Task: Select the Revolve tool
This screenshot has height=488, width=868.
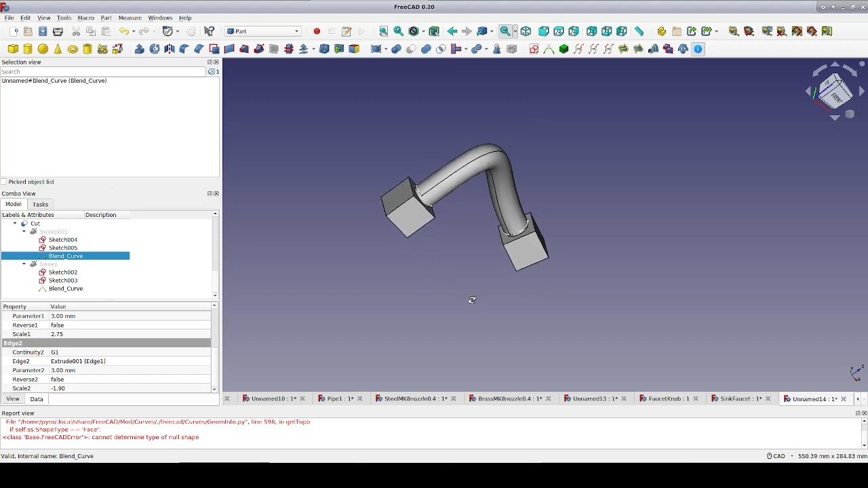Action: [155, 49]
